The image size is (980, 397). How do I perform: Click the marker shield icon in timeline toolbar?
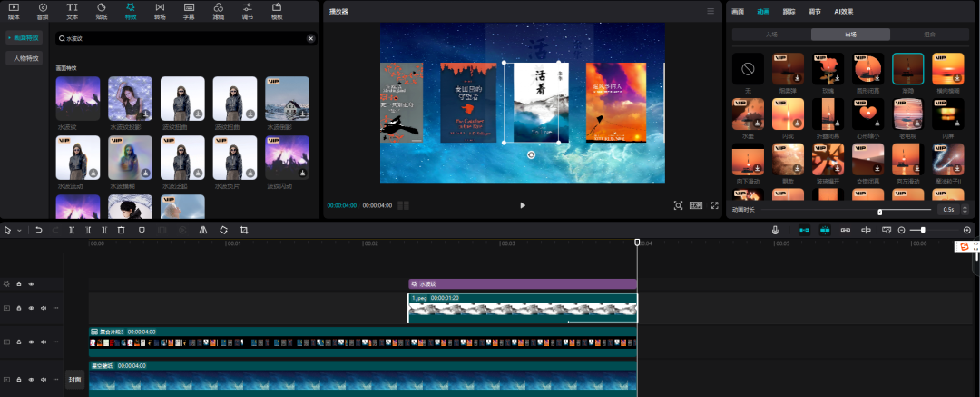[142, 231]
